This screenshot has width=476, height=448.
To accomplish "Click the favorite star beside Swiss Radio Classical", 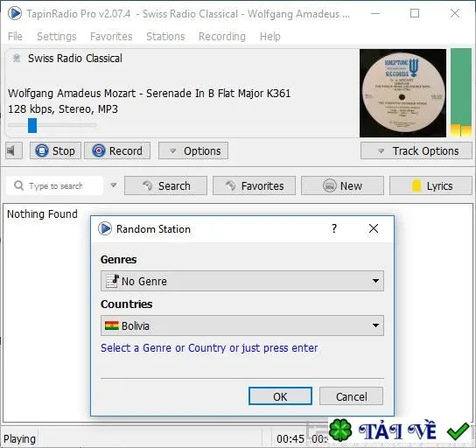I will click(17, 58).
